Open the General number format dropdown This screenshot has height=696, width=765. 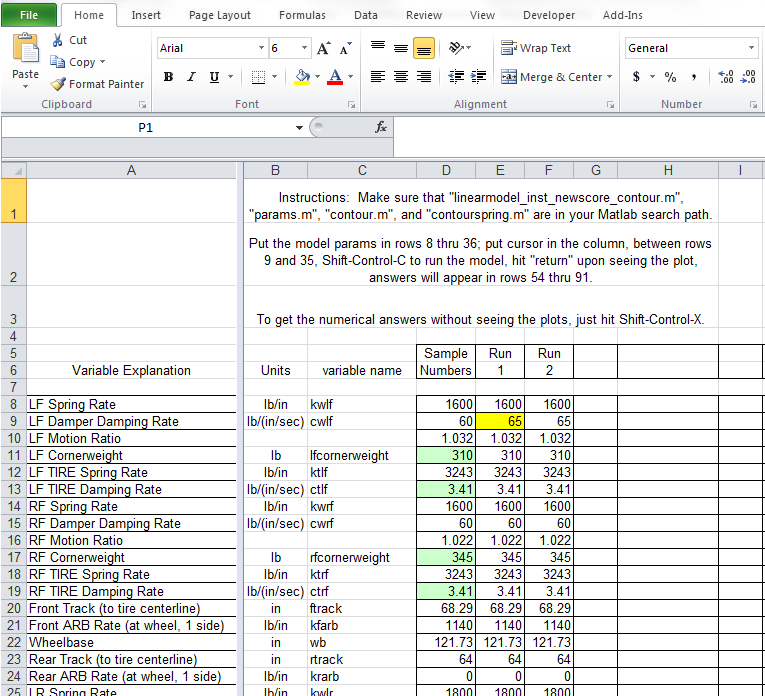[751, 48]
